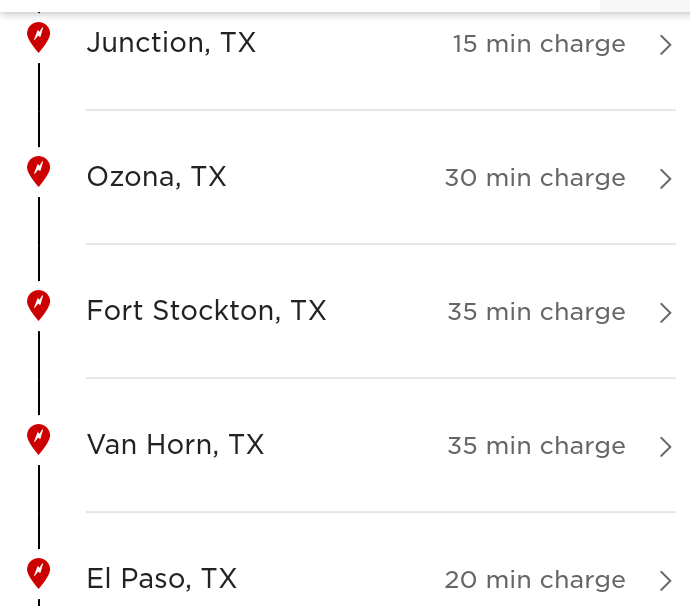Open El Paso stop details arrow
690x606 pixels.
pyautogui.click(x=666, y=580)
